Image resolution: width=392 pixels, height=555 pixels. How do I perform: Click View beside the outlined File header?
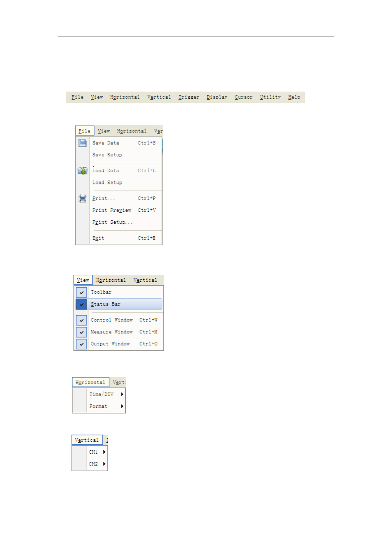tap(104, 131)
